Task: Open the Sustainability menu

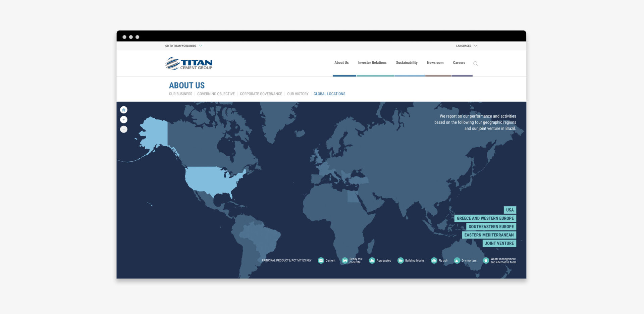Action: [x=407, y=63]
